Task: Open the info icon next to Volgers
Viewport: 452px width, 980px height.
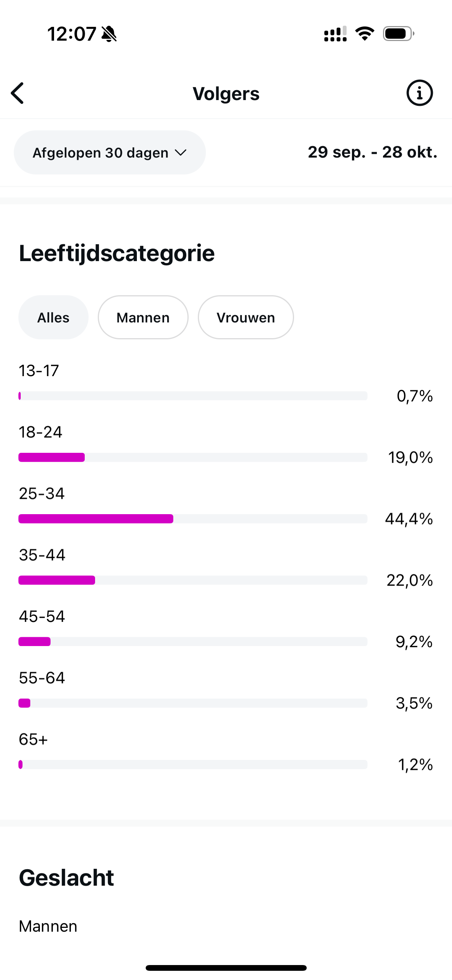Action: coord(419,93)
